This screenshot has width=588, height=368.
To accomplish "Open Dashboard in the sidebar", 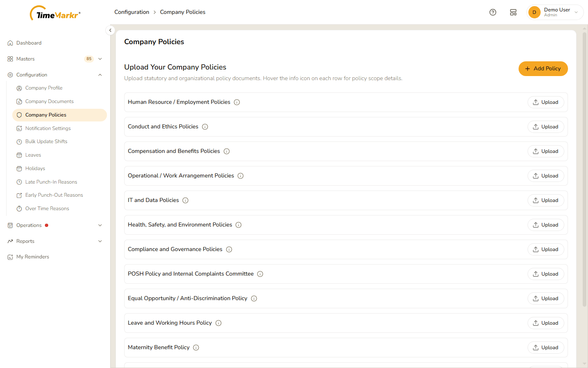I will pos(29,43).
